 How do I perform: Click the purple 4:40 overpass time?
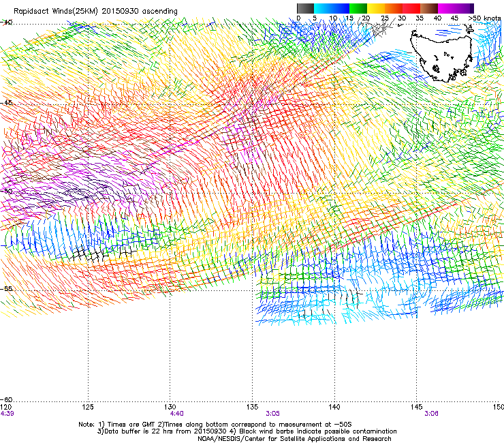pyautogui.click(x=177, y=414)
